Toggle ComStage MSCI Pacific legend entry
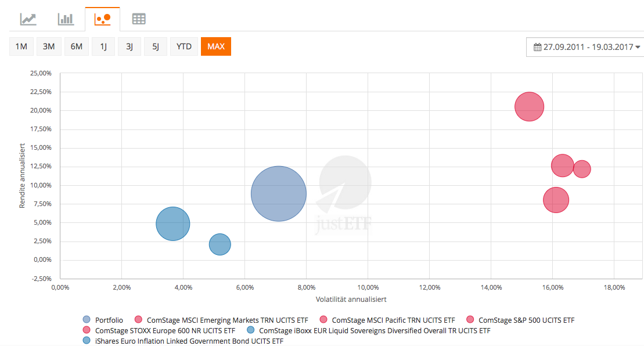Screen dimensions: 644x346 (x=388, y=320)
